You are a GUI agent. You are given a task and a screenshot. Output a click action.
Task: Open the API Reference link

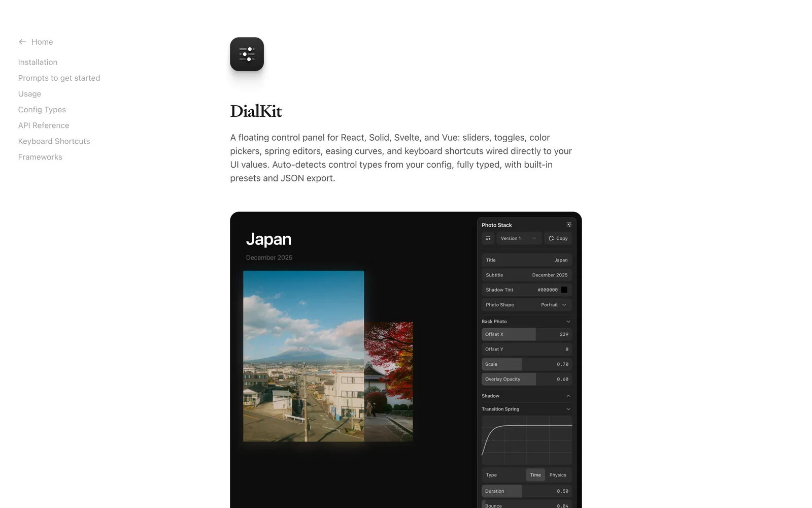[x=44, y=125]
